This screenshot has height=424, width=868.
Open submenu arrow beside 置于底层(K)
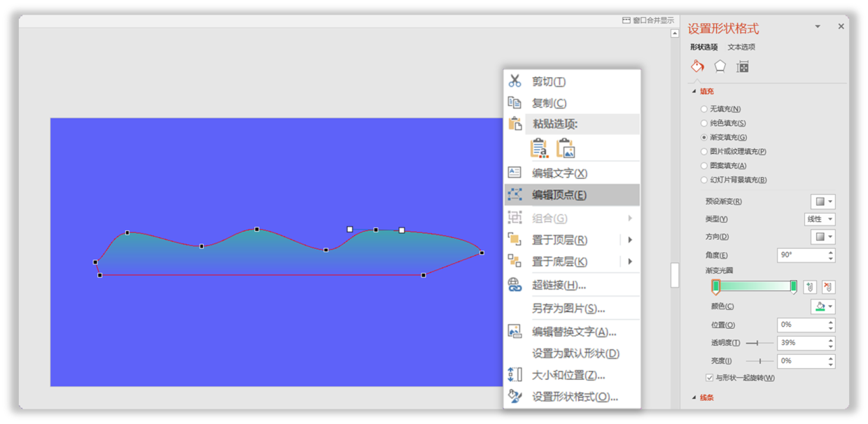[x=630, y=262]
